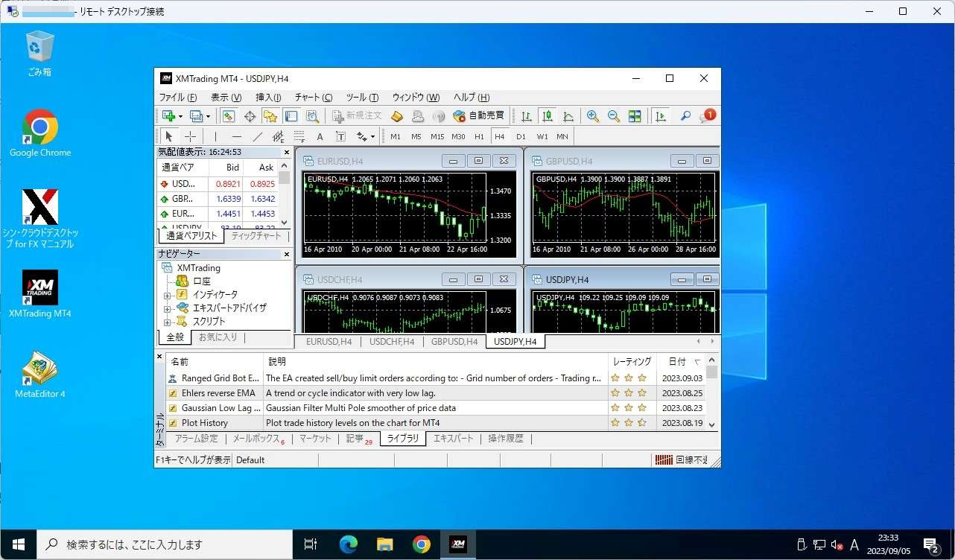Viewport: 955px width, 560px height.
Task: Sort the library list by 日付 column header
Action: (x=681, y=362)
